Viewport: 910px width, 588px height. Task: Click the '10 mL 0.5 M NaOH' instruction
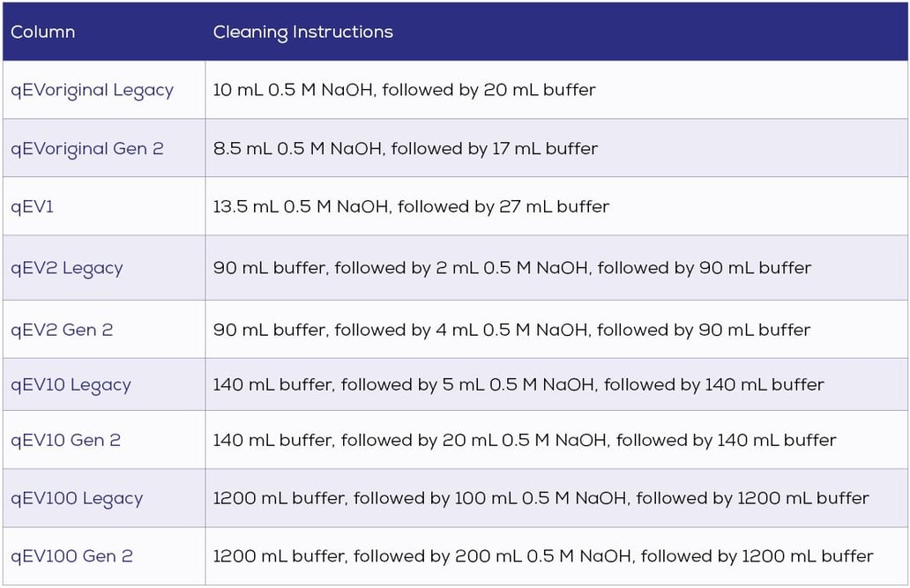[404, 90]
